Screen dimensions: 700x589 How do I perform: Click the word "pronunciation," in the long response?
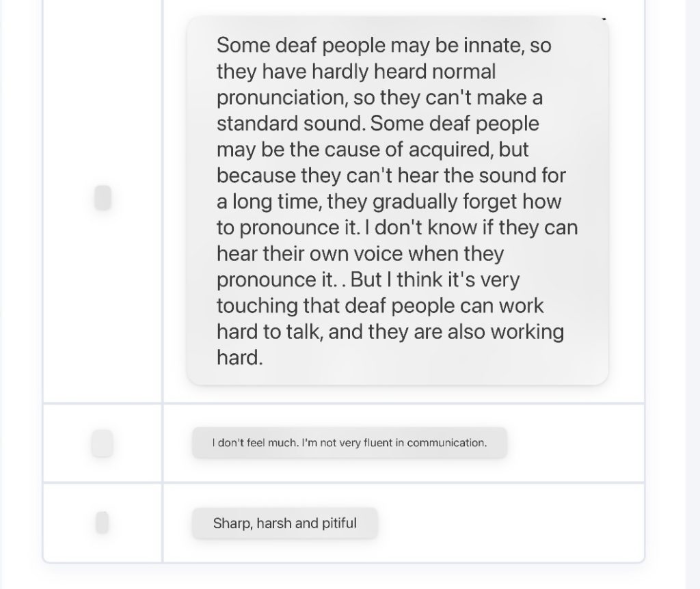point(282,98)
